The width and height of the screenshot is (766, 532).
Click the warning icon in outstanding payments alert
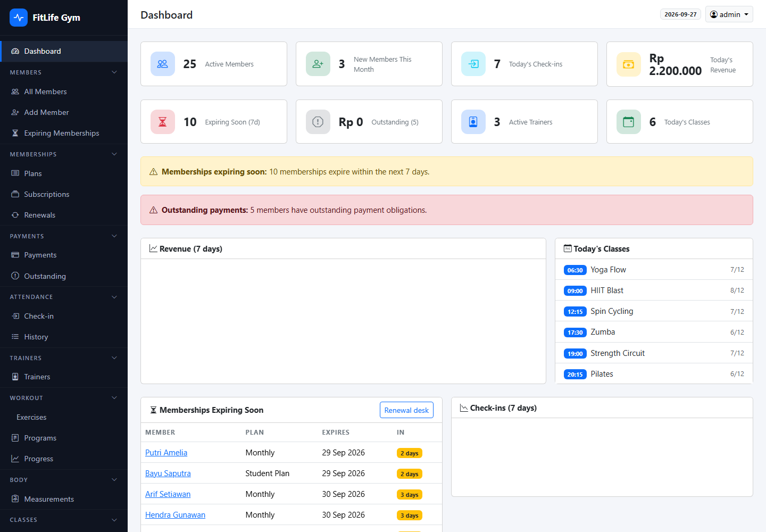154,210
